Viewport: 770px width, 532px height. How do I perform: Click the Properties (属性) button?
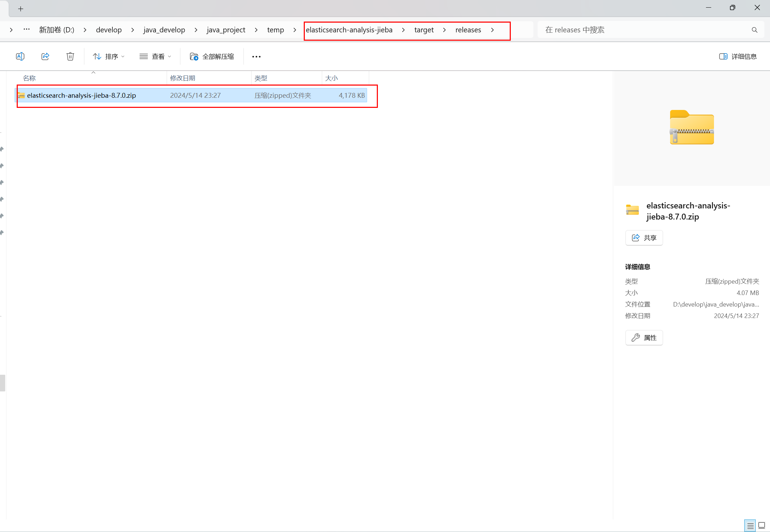(x=644, y=338)
